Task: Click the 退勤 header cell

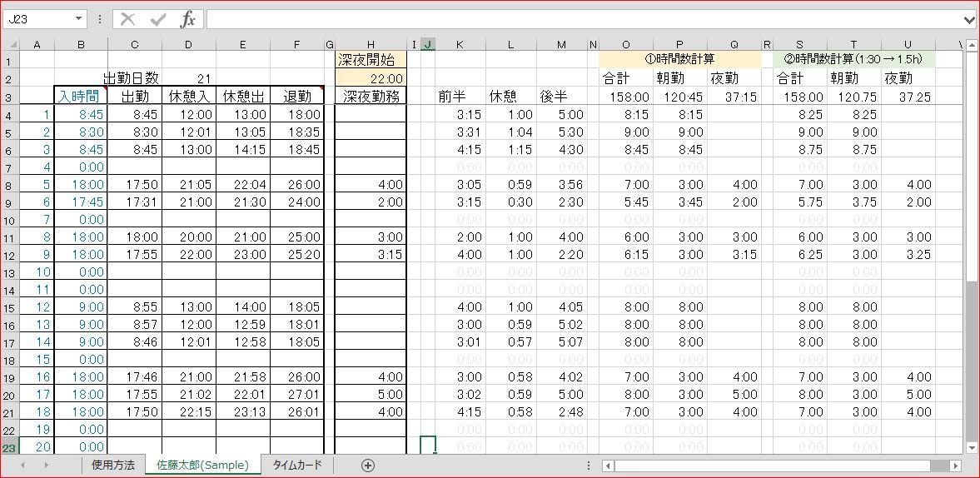Action: (x=297, y=97)
